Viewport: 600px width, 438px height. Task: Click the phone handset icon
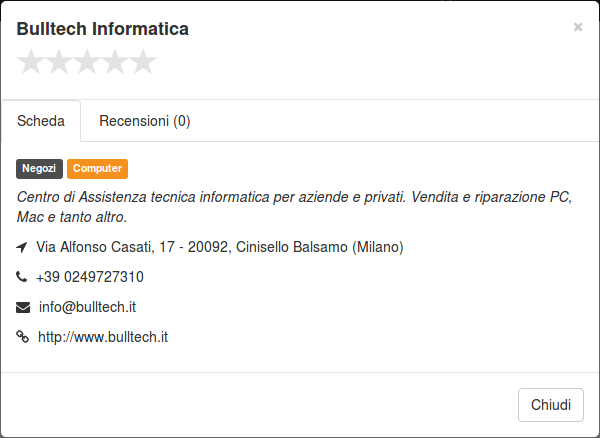[21, 276]
